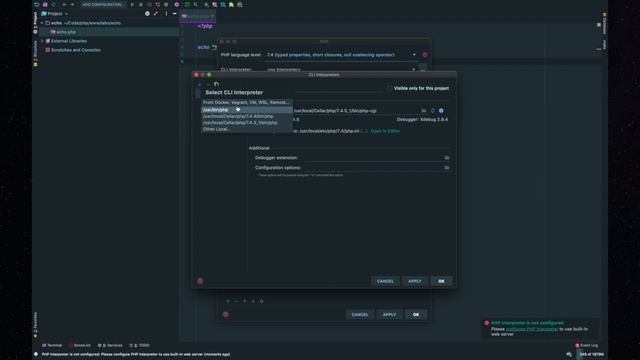Hide the Project panel with the minus icon

[x=175, y=13]
